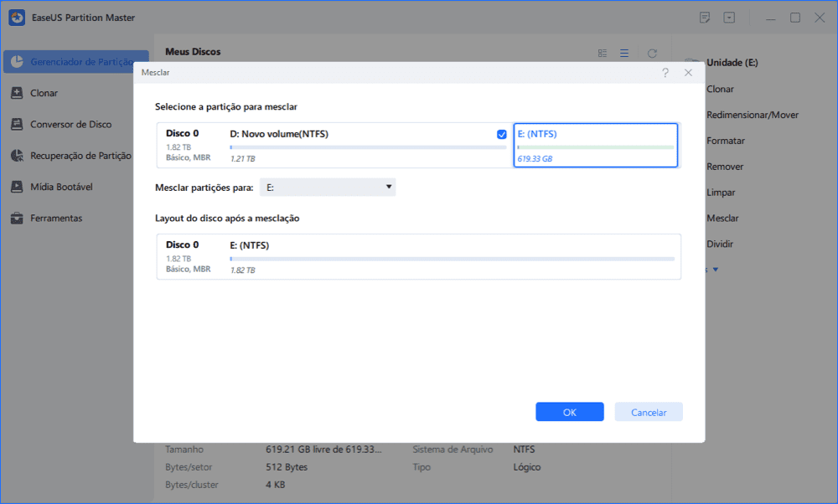The image size is (838, 504).
Task: Click the 619.33 GB size label
Action: (535, 159)
